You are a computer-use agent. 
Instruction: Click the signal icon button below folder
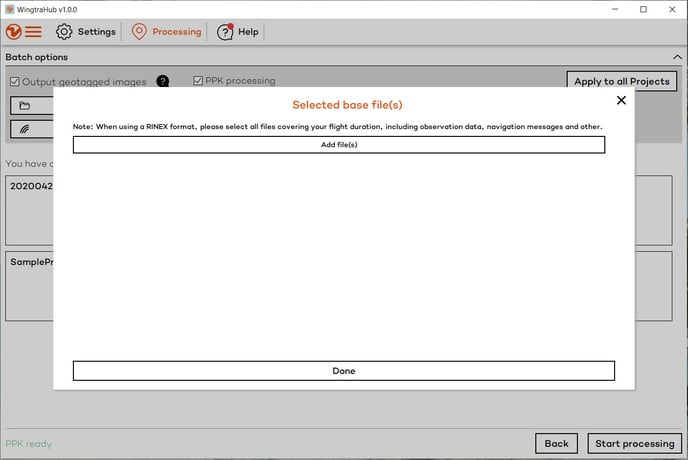tap(26, 128)
